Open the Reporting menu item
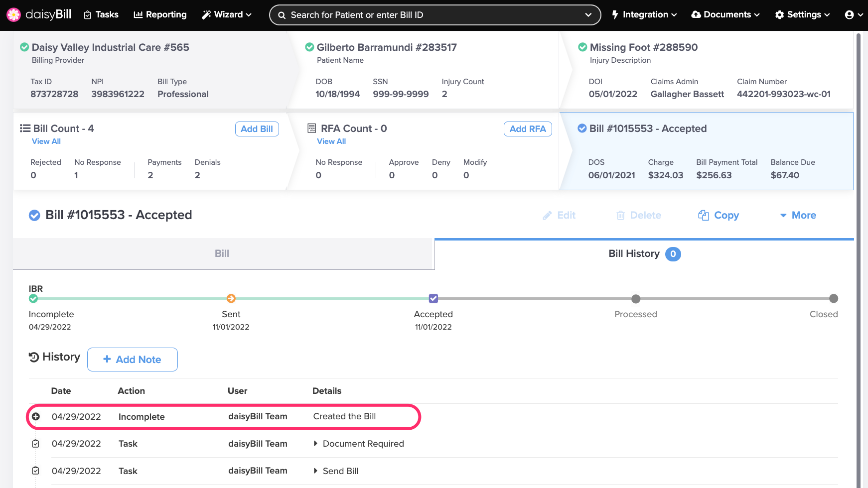This screenshot has width=868, height=488. (x=160, y=15)
